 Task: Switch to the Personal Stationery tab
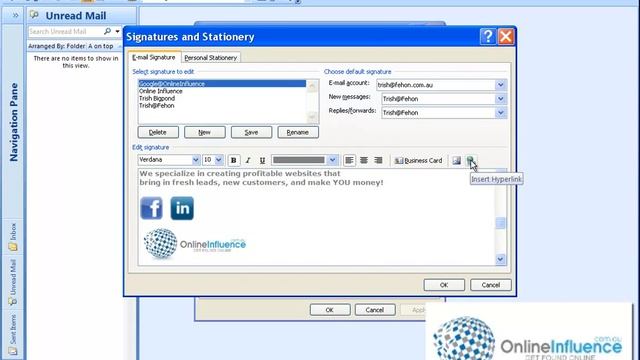click(x=211, y=58)
